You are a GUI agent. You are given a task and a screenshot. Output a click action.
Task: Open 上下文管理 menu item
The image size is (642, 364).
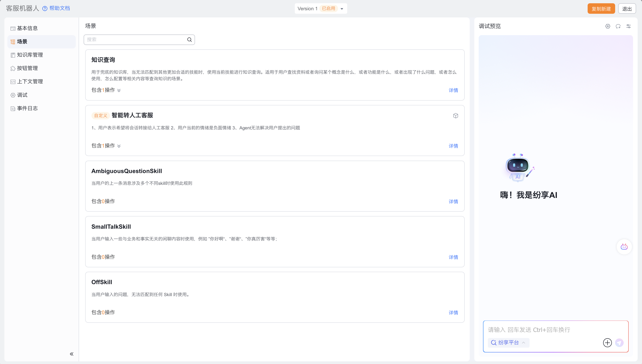pyautogui.click(x=30, y=81)
